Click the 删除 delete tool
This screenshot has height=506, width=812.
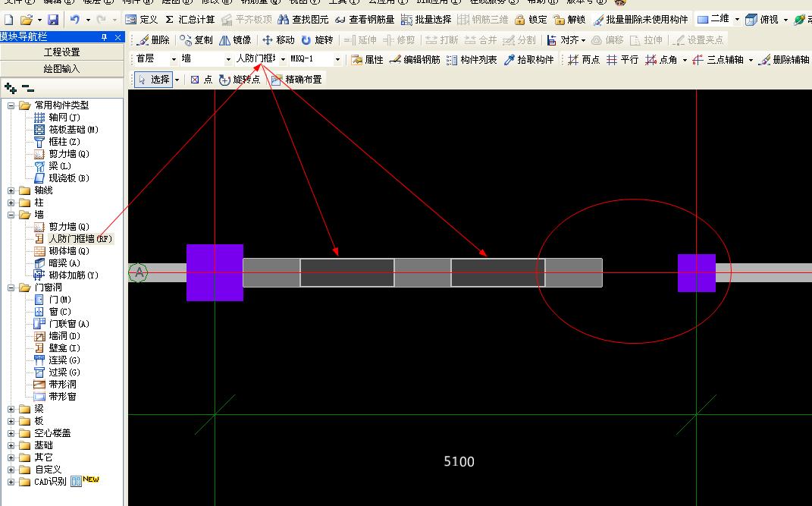coord(154,40)
